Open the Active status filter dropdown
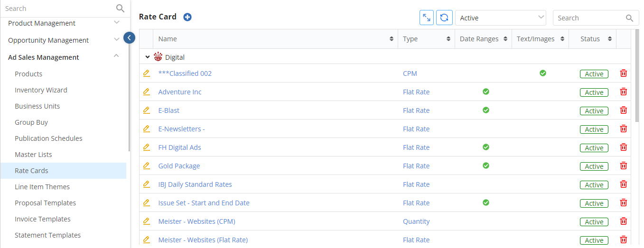 501,18
